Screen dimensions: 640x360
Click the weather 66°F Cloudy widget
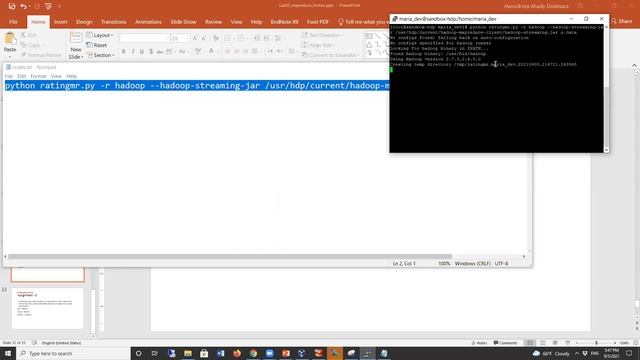coord(551,353)
